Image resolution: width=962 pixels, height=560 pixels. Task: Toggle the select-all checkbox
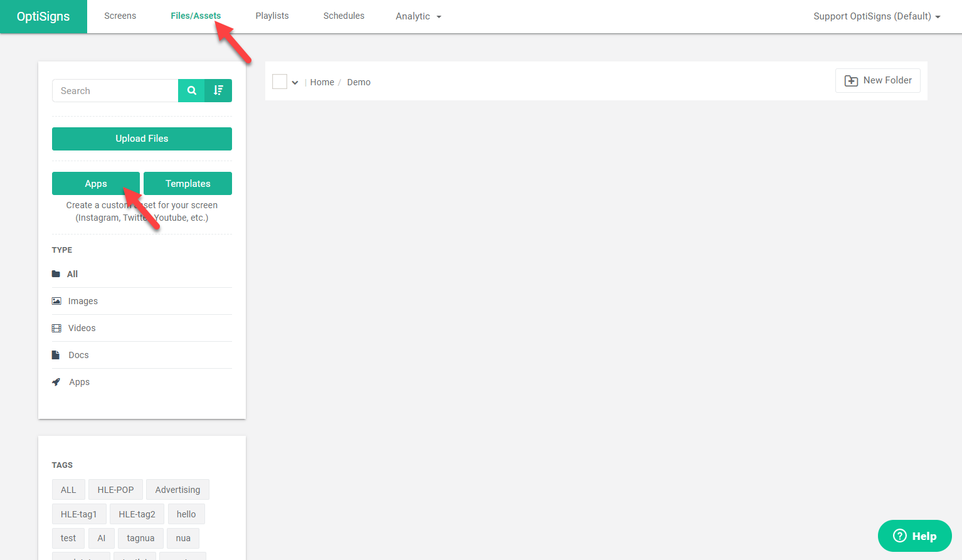tap(280, 82)
